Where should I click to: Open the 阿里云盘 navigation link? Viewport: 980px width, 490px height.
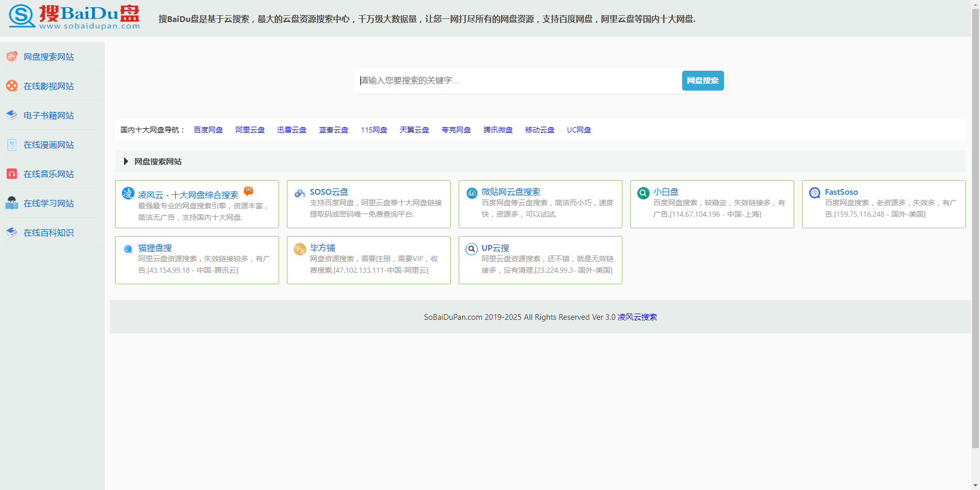tap(250, 130)
